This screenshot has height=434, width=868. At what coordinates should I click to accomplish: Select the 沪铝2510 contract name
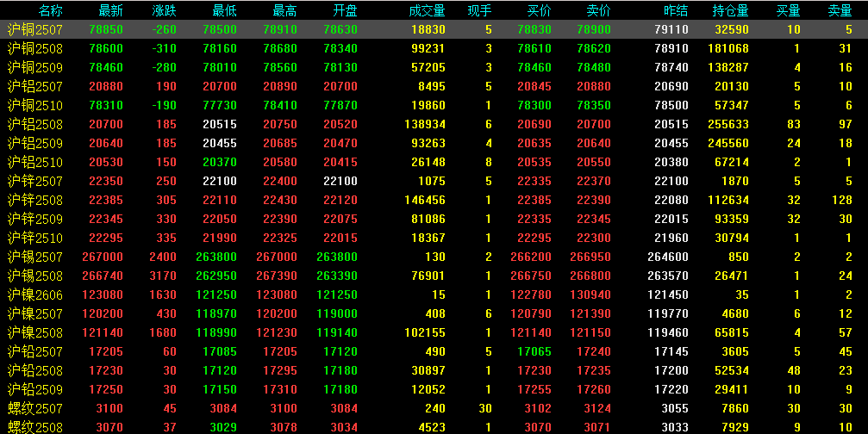coord(35,162)
